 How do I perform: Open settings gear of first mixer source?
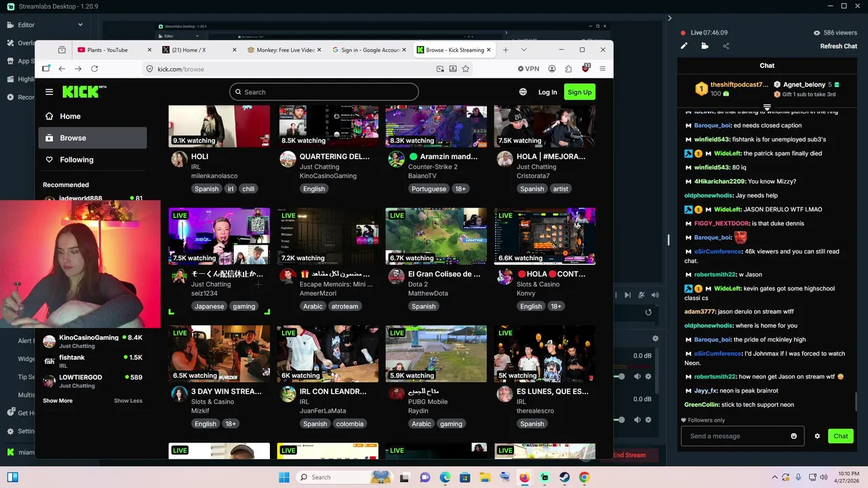click(648, 376)
